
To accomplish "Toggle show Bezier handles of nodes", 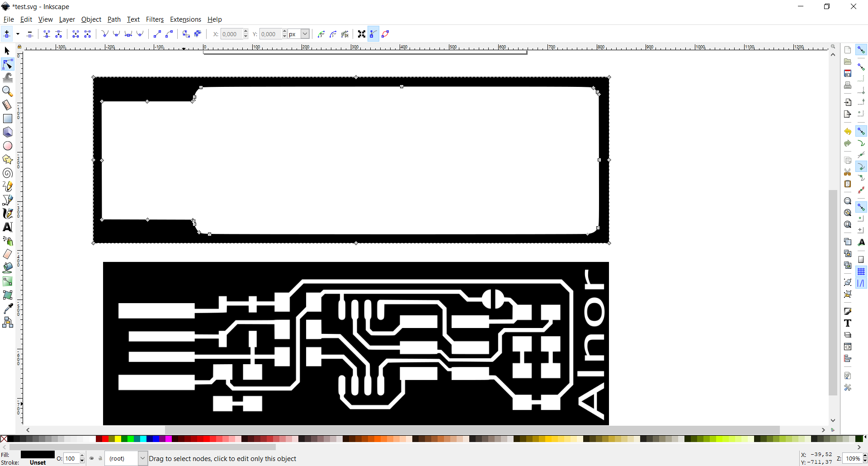I will (x=373, y=34).
